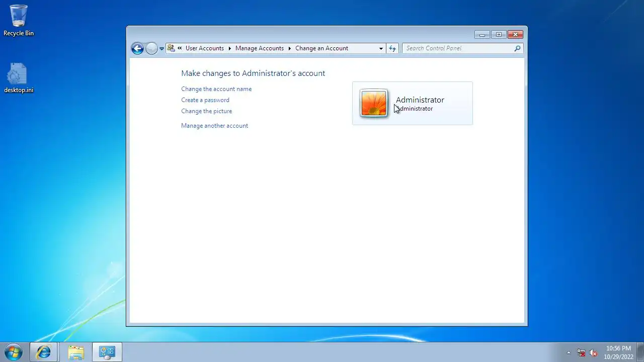
Task: Click the Make changes to Administrator's account heading
Action: coord(253,73)
